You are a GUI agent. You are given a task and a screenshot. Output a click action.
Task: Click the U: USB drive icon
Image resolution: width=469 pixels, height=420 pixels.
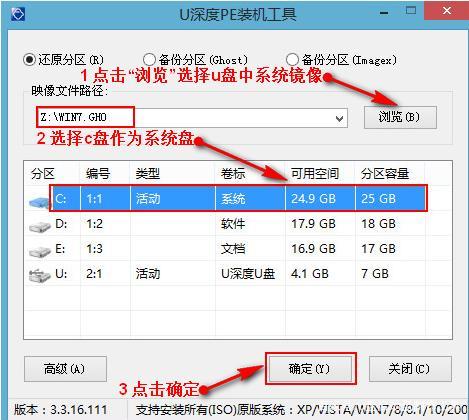point(40,276)
